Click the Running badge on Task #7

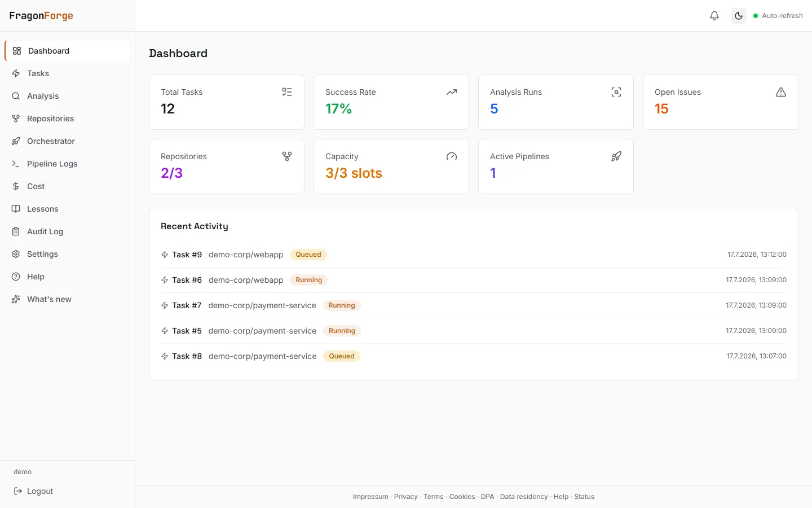tap(342, 305)
